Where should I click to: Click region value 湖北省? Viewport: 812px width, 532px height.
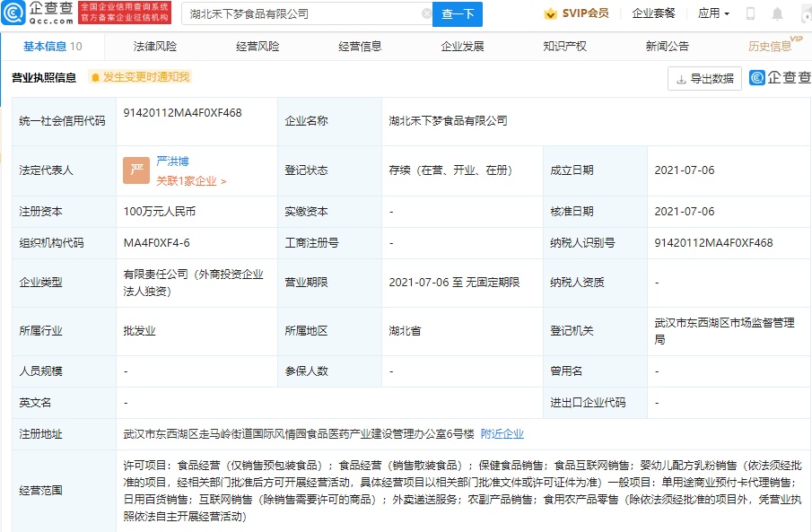coord(405,331)
